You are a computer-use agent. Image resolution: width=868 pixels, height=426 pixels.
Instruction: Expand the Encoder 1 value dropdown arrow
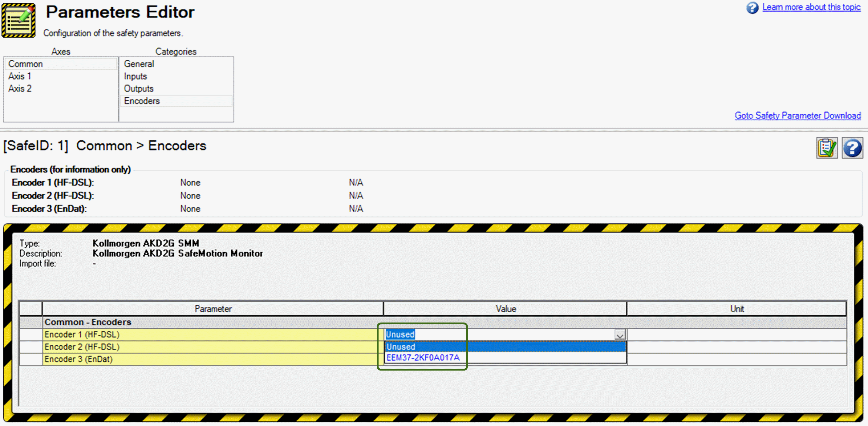(x=620, y=335)
